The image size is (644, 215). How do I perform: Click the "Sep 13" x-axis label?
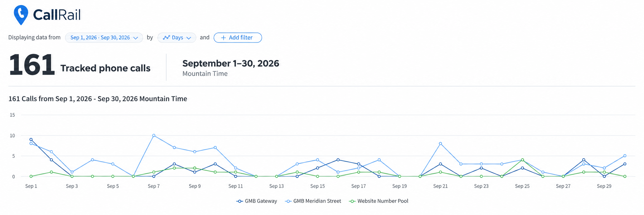[276, 186]
